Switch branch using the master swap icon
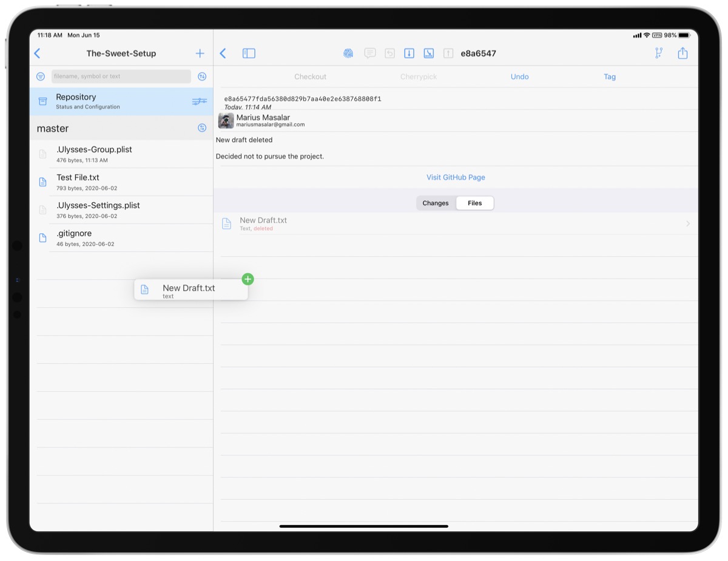This screenshot has height=561, width=728. point(202,128)
